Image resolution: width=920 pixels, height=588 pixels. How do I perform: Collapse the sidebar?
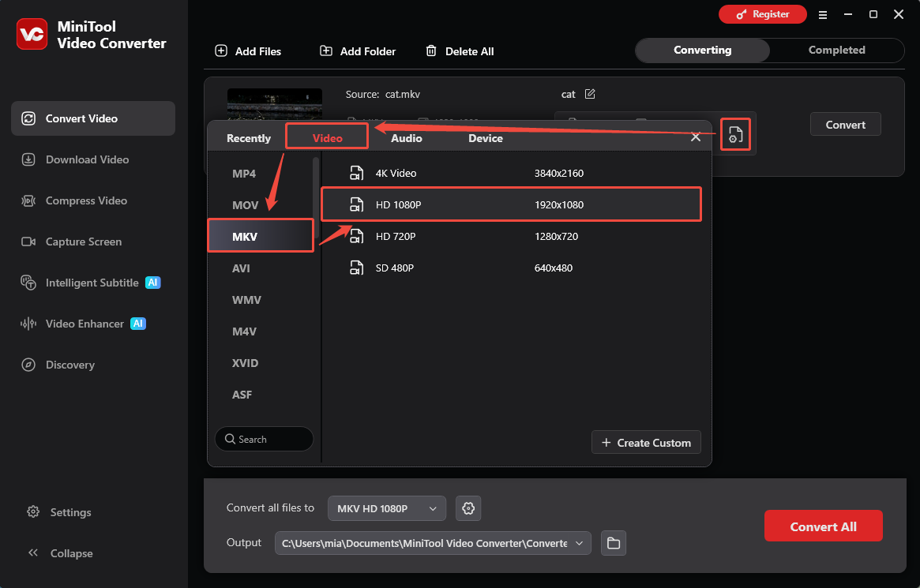click(60, 553)
